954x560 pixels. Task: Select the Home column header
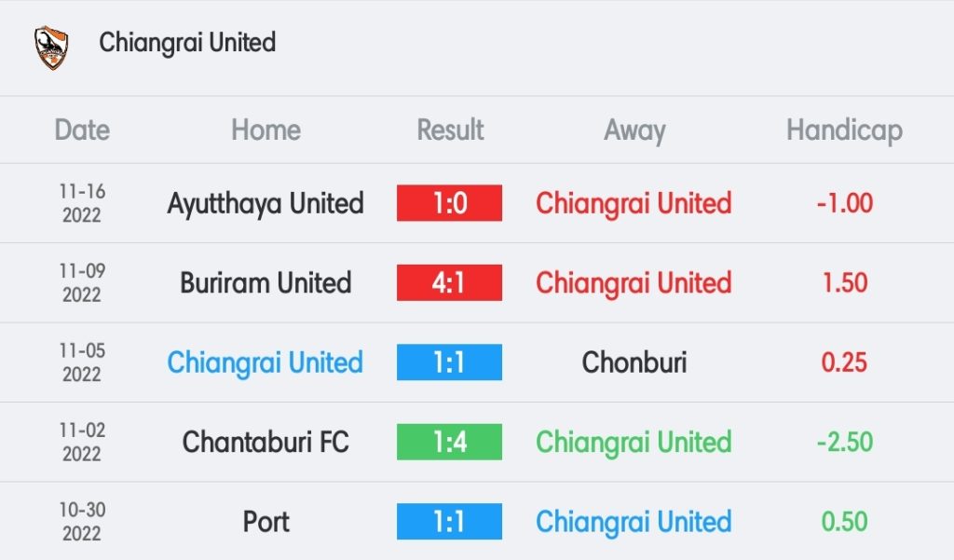[x=266, y=130]
